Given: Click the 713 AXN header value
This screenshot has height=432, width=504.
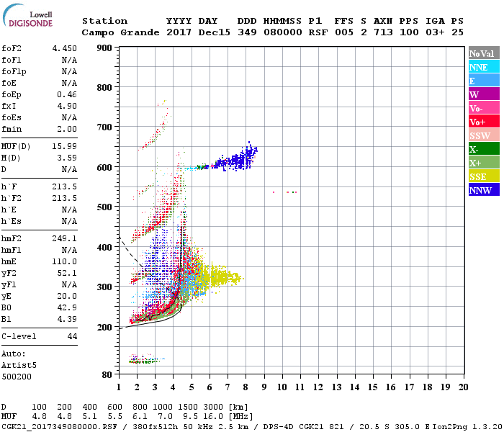Looking at the screenshot, I should point(383,32).
